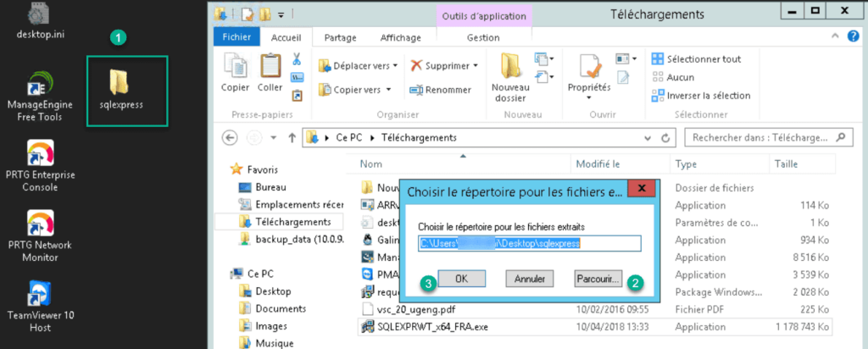Click the Nouveau dossier folder icon

pos(511,66)
